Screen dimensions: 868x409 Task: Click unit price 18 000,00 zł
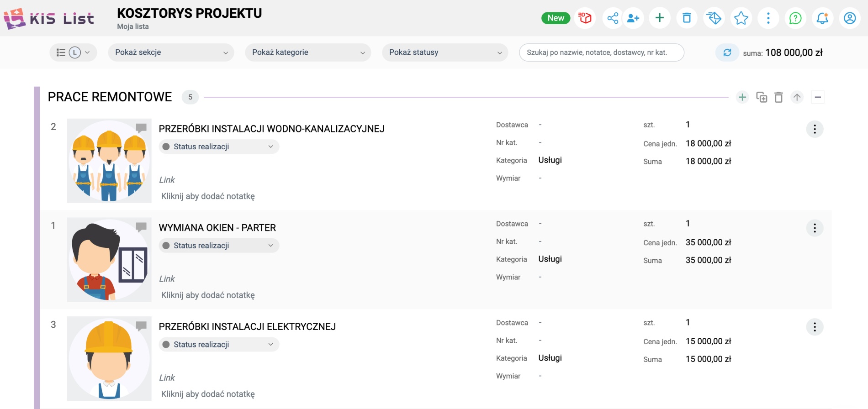click(708, 143)
